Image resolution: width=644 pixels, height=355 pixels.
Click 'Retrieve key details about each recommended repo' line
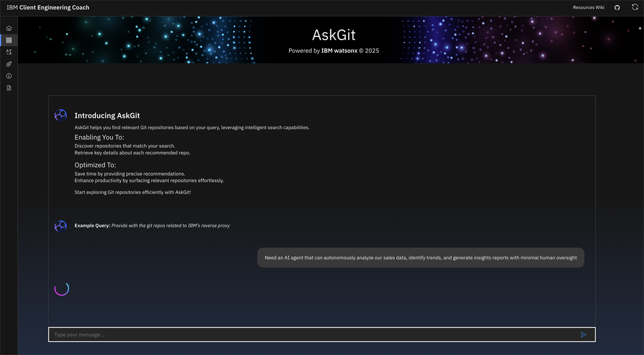[x=133, y=153]
